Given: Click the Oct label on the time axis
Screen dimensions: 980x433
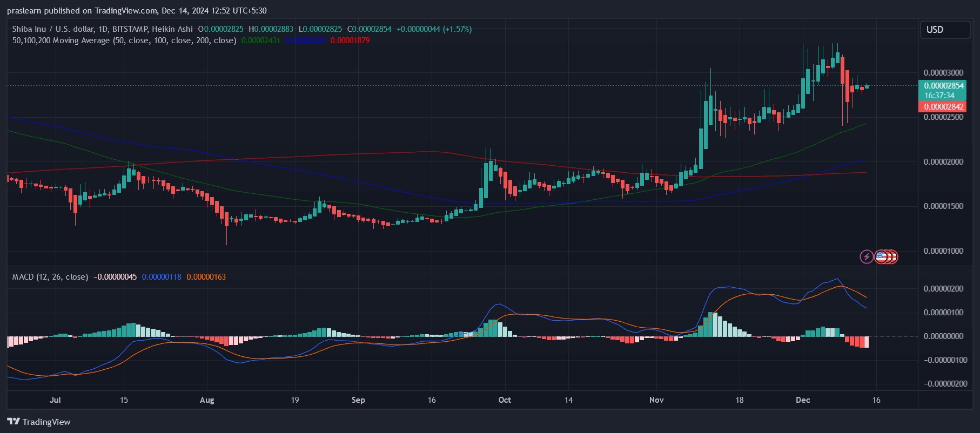Looking at the screenshot, I should [505, 400].
